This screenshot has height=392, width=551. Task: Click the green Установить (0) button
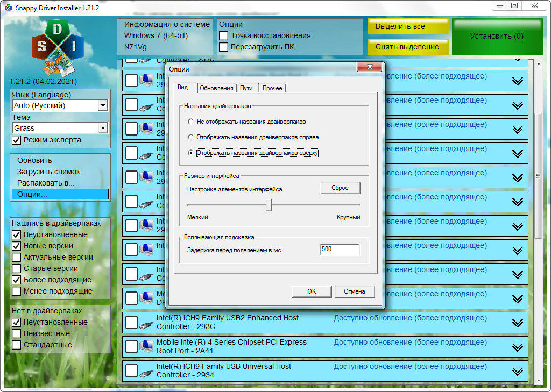click(x=497, y=37)
